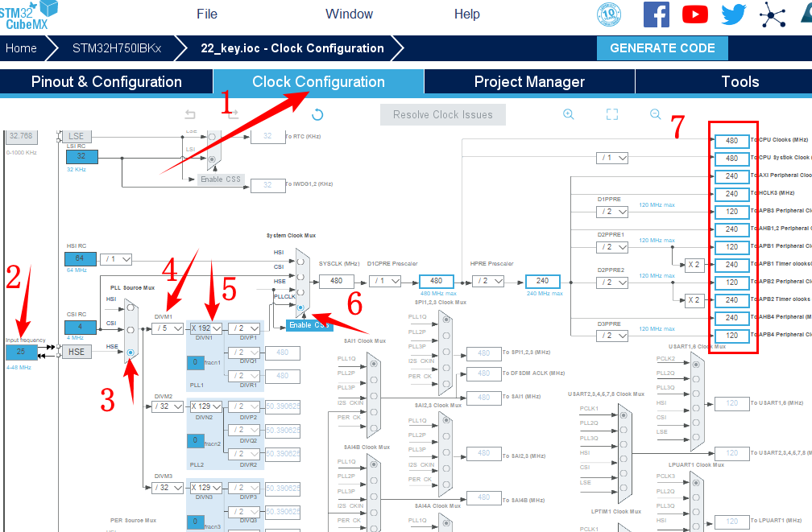The image size is (812, 532).
Task: Open the Facebook icon link
Action: pos(657,14)
